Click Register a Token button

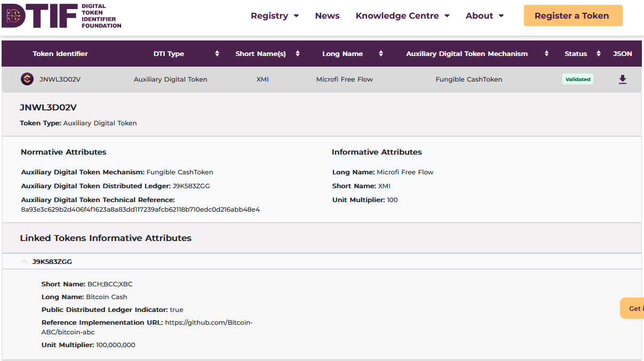point(573,15)
